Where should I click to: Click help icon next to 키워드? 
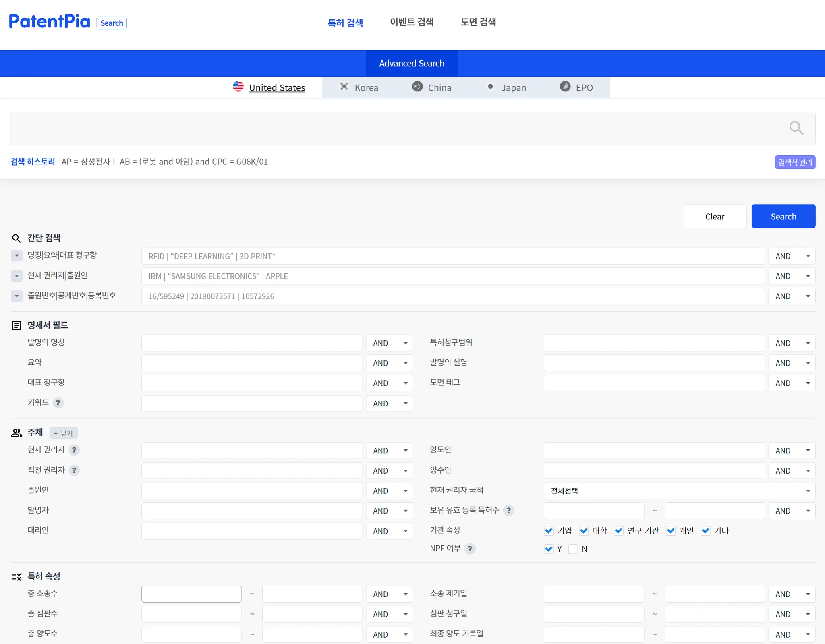pos(58,403)
